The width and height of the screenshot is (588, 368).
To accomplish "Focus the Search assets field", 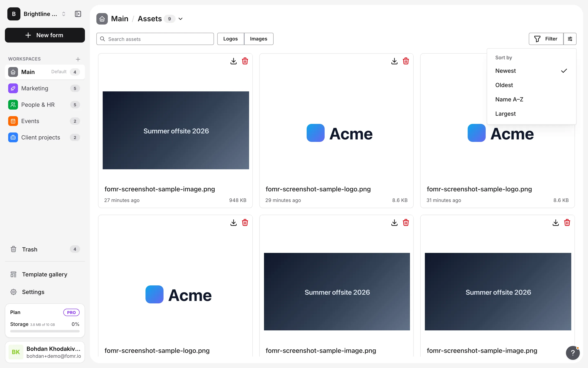I will pyautogui.click(x=155, y=39).
